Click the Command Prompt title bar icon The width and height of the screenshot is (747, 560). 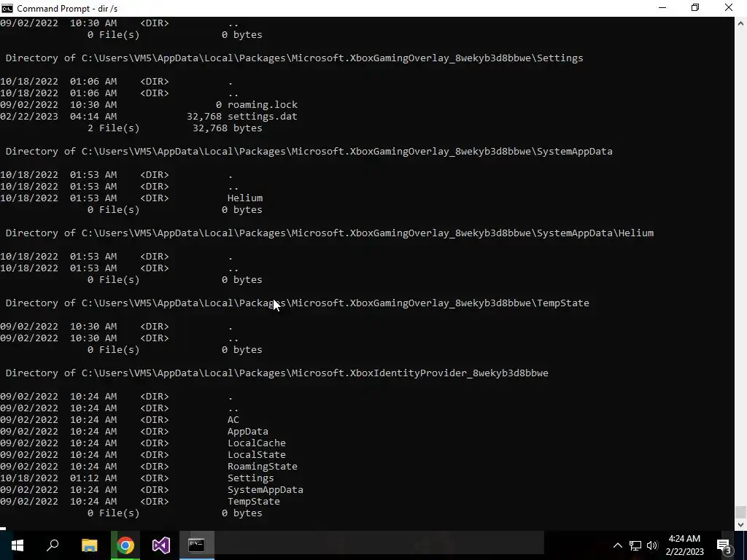7,8
